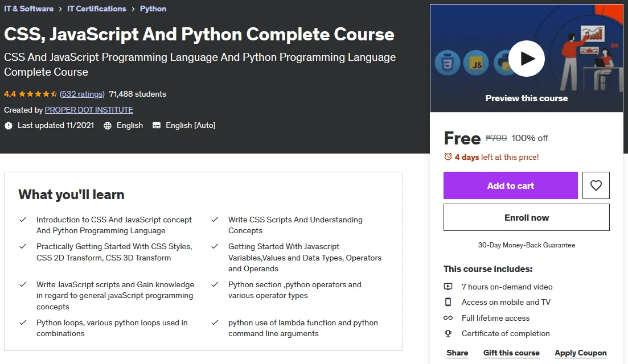628x364 pixels.
Task: Click Gift this course
Action: point(511,353)
